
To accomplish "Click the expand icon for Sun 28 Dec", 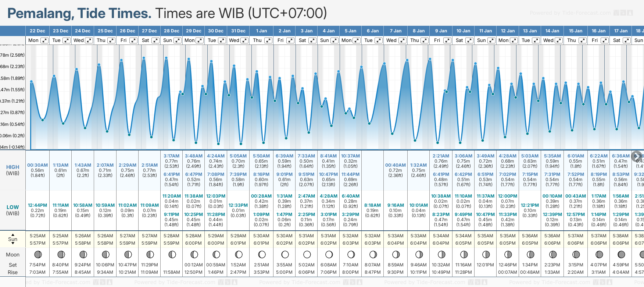I will pyautogui.click(x=177, y=40).
